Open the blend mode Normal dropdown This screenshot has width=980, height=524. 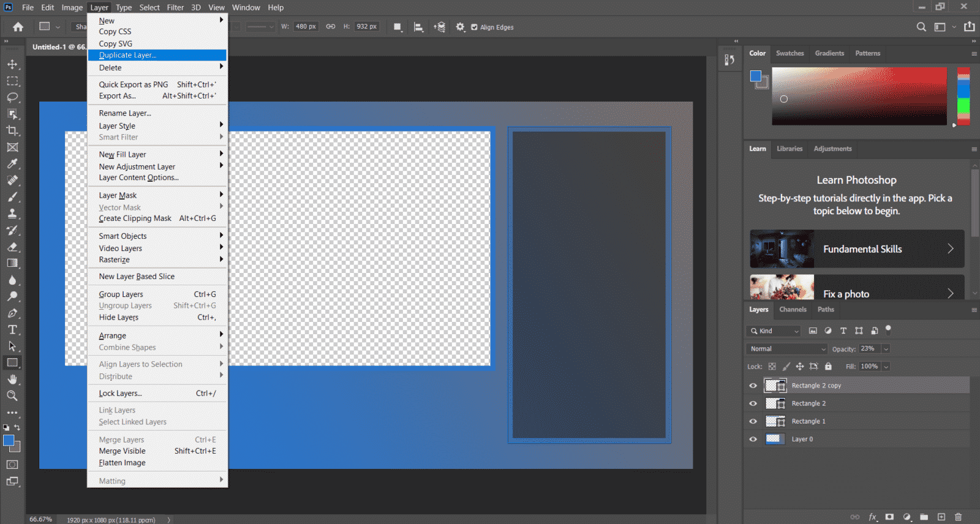[787, 349]
